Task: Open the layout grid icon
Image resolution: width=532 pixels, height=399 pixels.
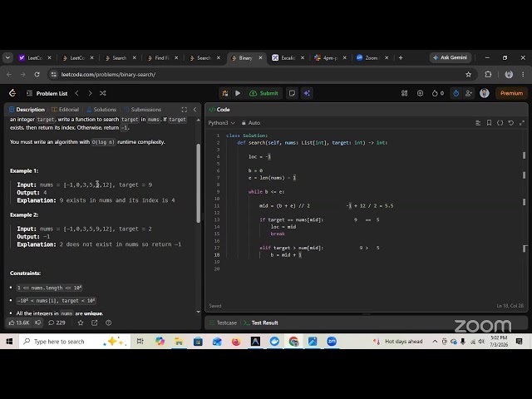Action: point(404,93)
